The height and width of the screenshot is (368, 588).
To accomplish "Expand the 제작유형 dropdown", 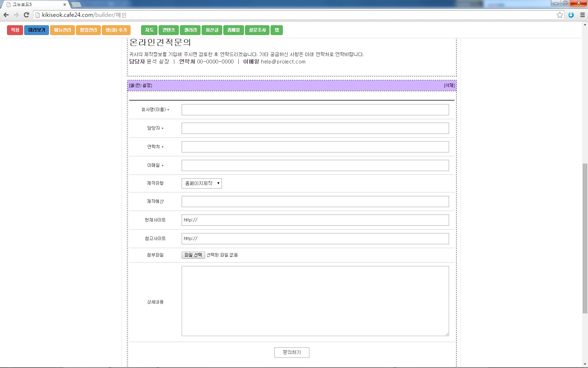I will coord(202,183).
